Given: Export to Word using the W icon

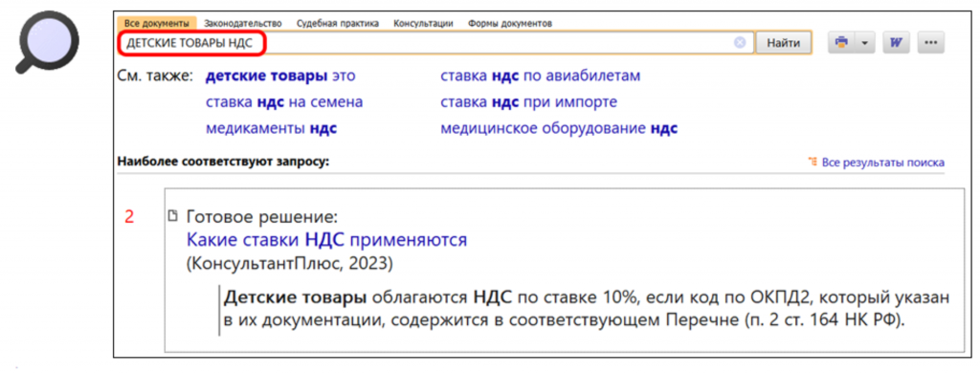Looking at the screenshot, I should coord(896,42).
